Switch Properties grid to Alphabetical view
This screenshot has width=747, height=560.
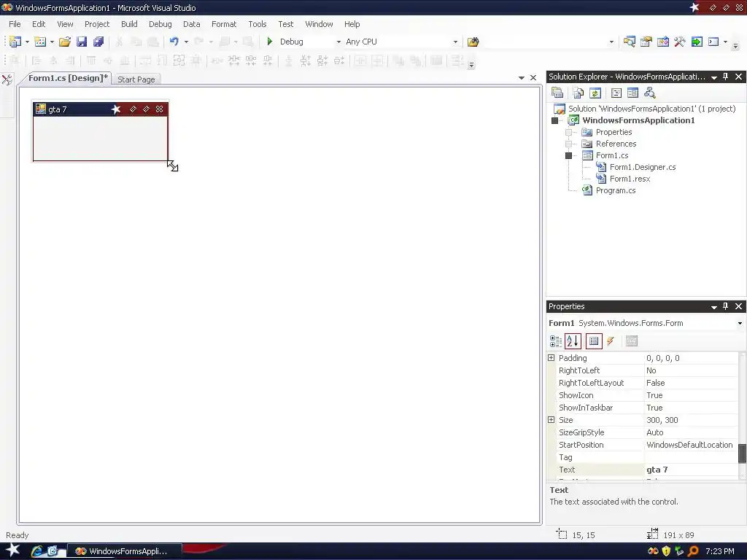pos(573,341)
